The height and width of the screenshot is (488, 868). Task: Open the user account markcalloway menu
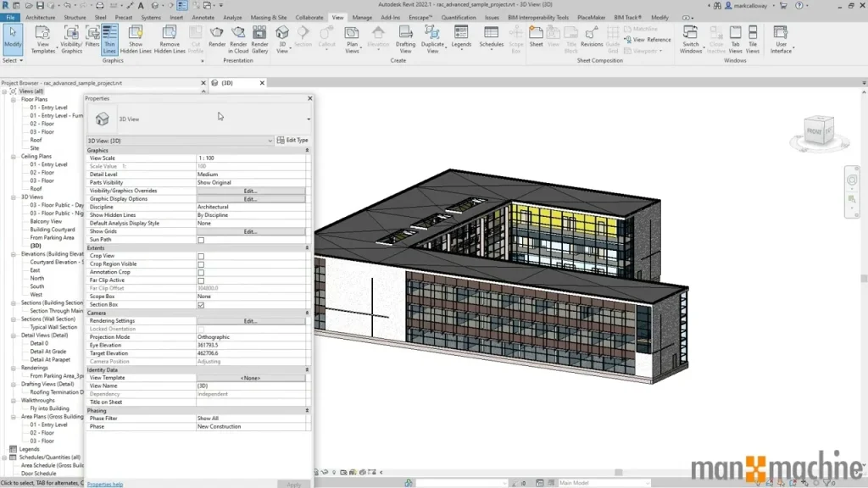pyautogui.click(x=750, y=6)
